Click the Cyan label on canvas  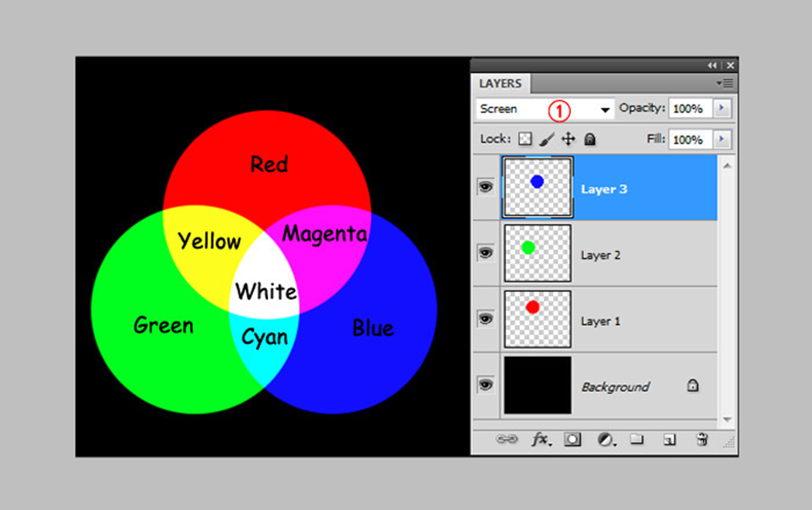click(x=264, y=337)
